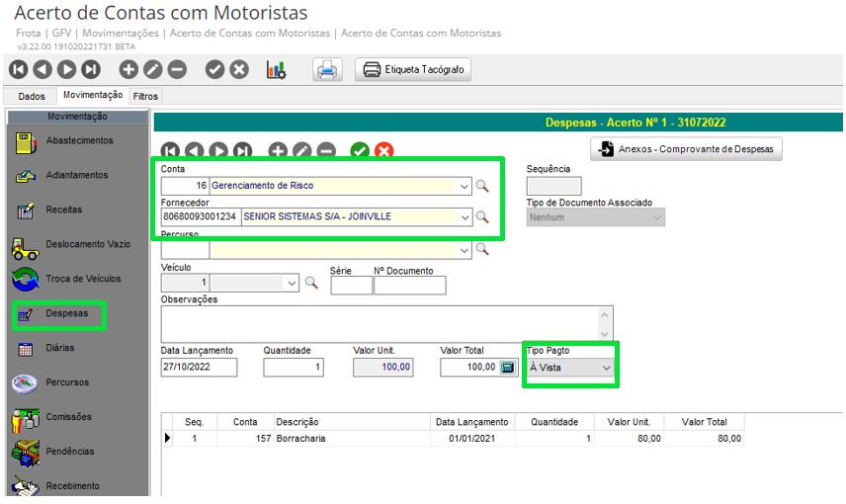Expand the Conta dropdown
Viewport: 846px width, 504px height.
pos(464,186)
